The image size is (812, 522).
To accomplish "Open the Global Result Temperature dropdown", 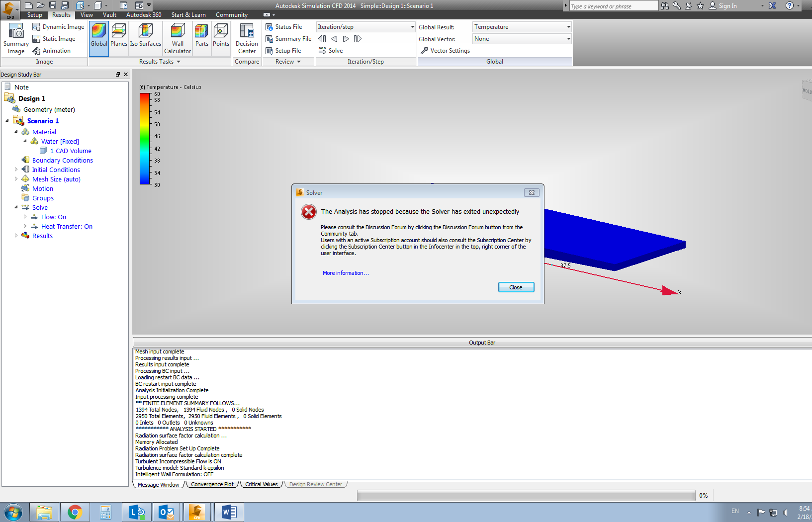I will (x=522, y=27).
